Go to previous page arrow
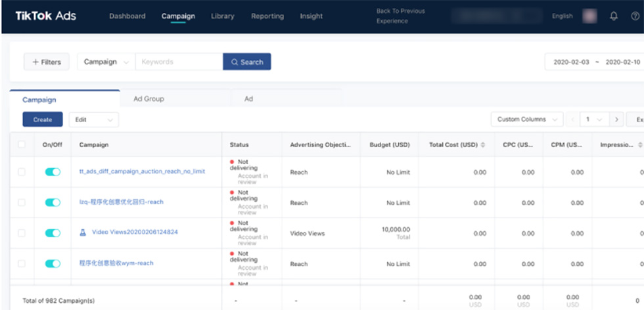Screen dimensions: 644x310 pos(572,120)
